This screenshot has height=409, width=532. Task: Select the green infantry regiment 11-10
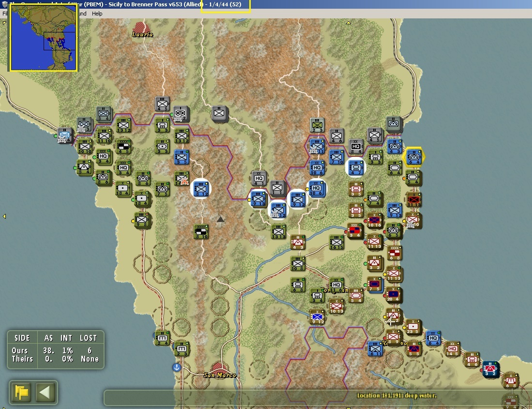point(104,136)
